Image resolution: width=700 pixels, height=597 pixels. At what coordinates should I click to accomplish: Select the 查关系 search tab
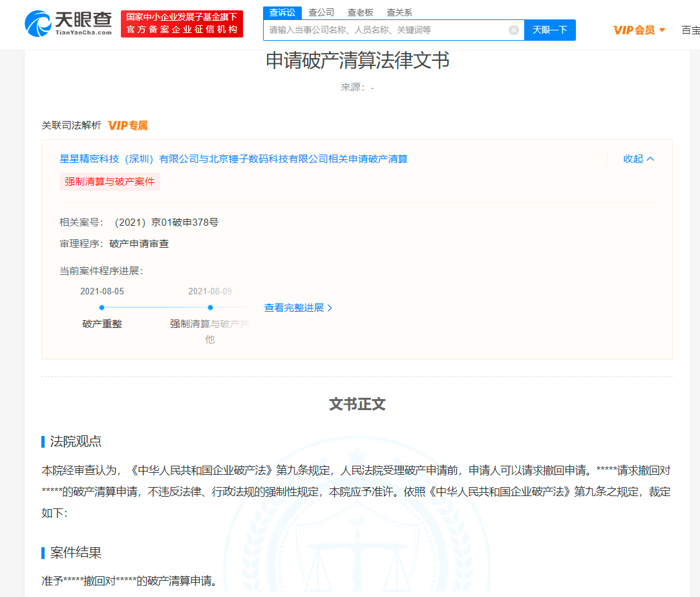coord(399,12)
